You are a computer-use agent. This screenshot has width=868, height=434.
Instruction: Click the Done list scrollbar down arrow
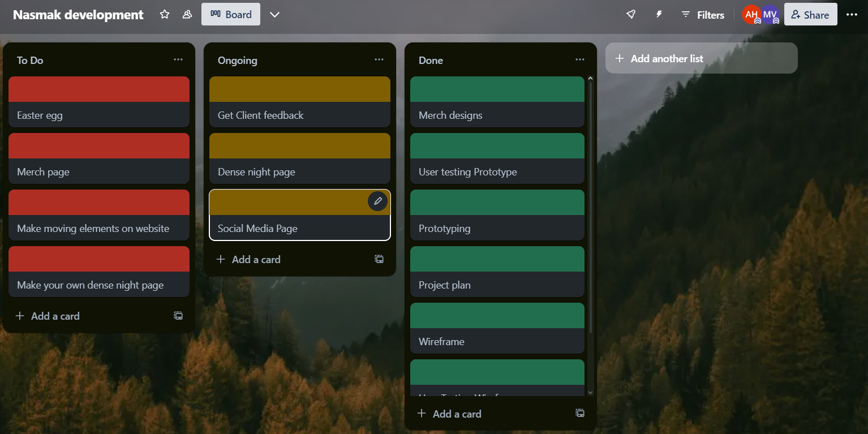coord(591,392)
